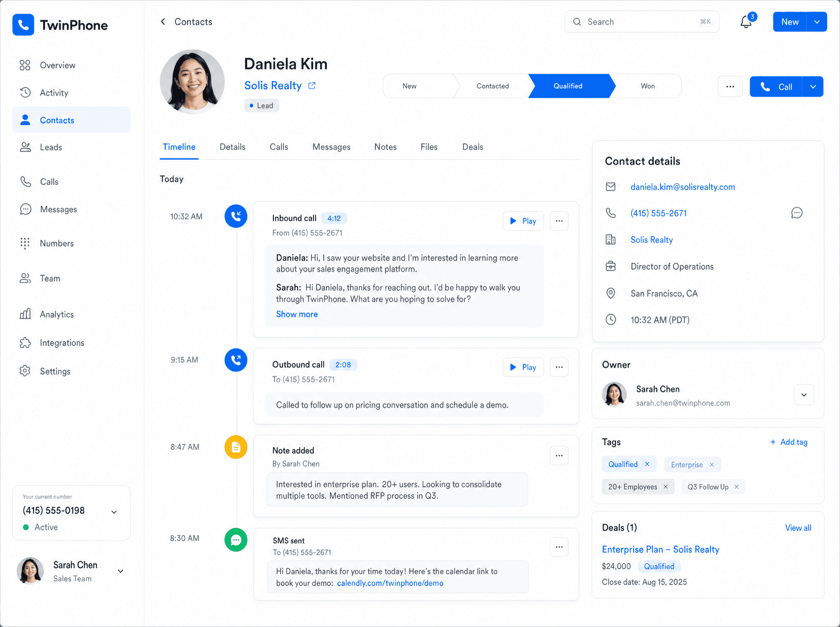The image size is (840, 627).
Task: View all deals
Action: 798,528
